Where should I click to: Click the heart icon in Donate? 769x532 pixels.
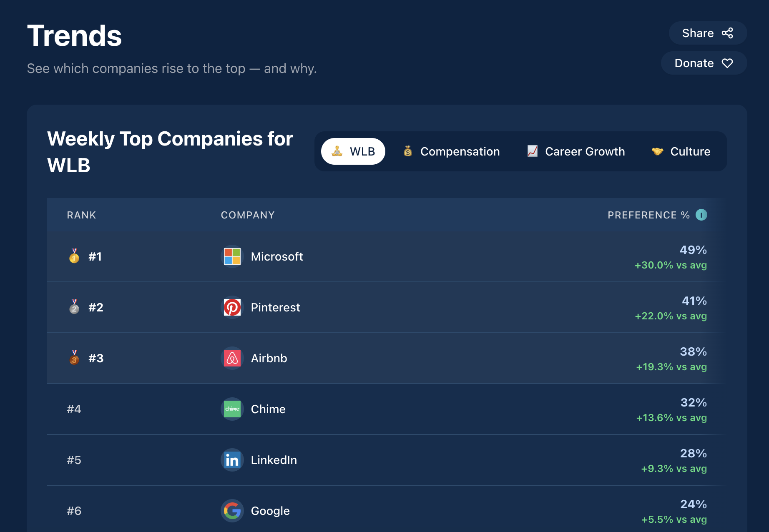point(727,63)
